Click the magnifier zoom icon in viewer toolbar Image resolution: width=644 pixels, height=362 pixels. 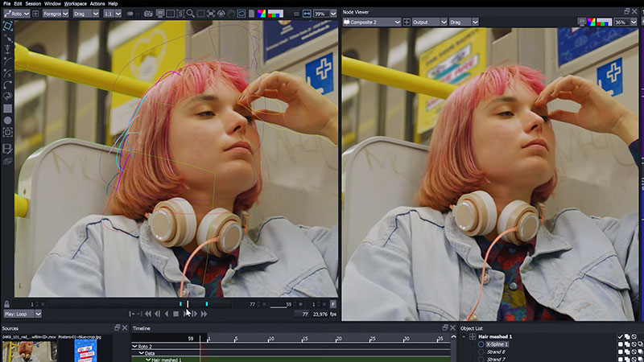[190, 14]
